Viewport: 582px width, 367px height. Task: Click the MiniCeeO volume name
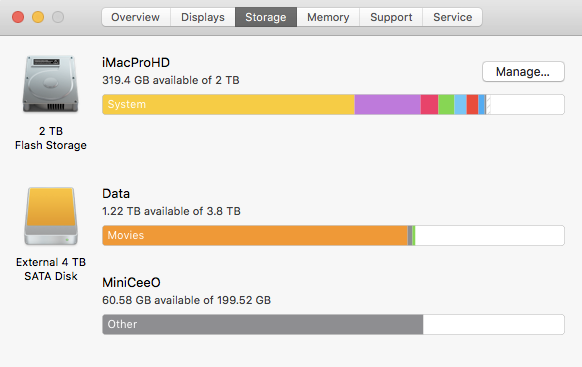coord(131,282)
